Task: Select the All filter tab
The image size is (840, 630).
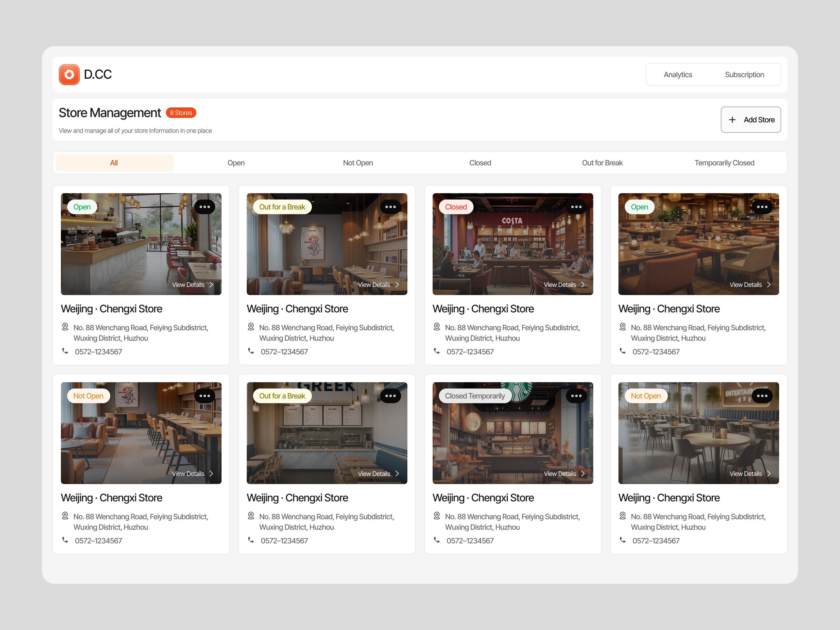Action: 114,163
